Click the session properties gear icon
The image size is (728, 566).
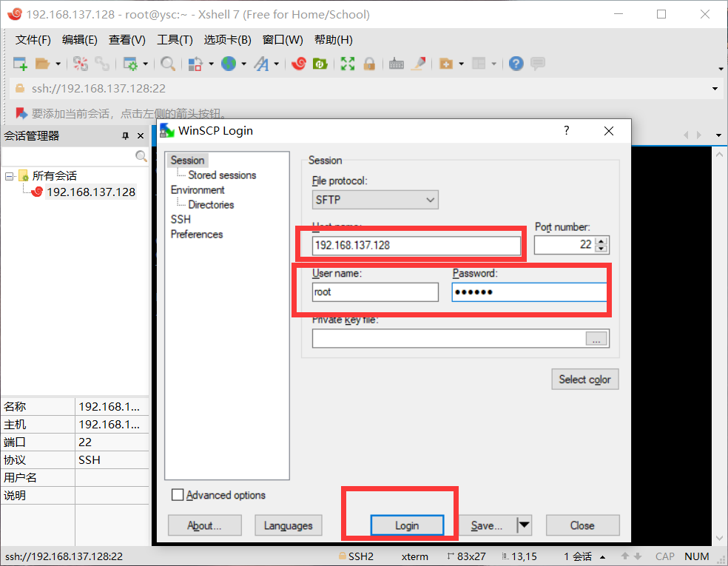tap(130, 64)
